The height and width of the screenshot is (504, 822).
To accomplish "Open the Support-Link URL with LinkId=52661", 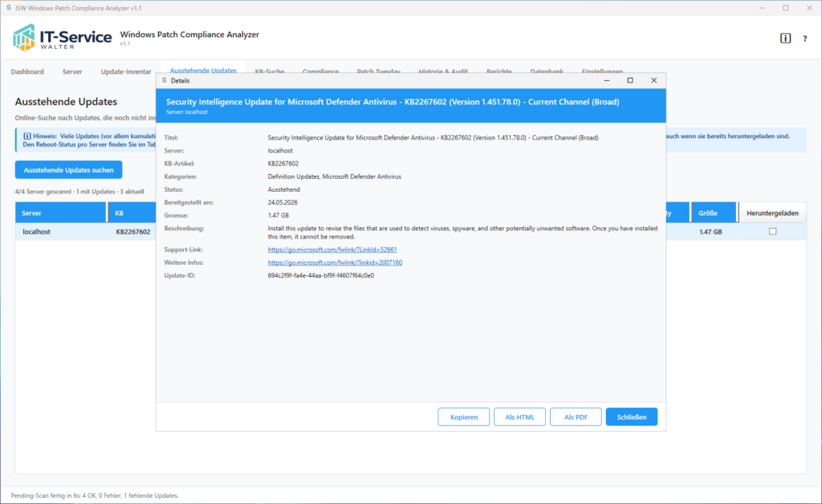I will (332, 250).
